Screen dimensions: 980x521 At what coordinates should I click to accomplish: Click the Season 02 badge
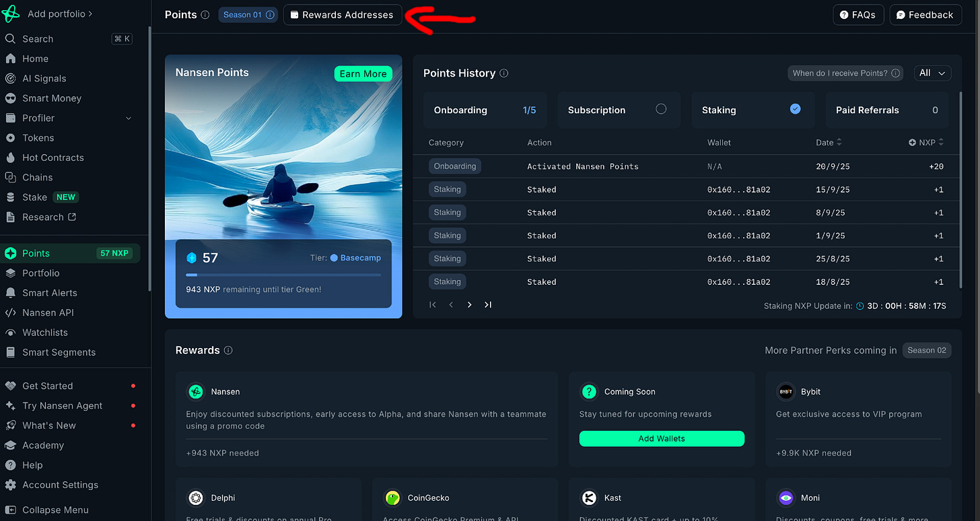point(927,350)
